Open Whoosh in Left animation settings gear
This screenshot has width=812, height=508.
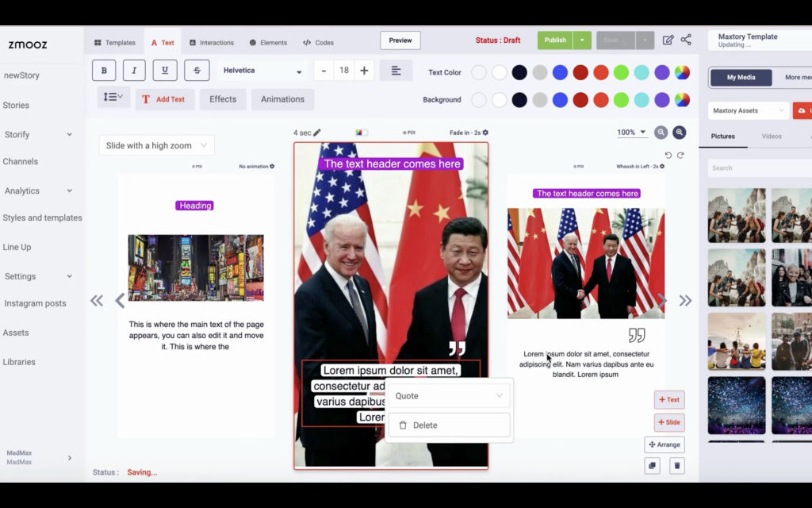pos(662,167)
